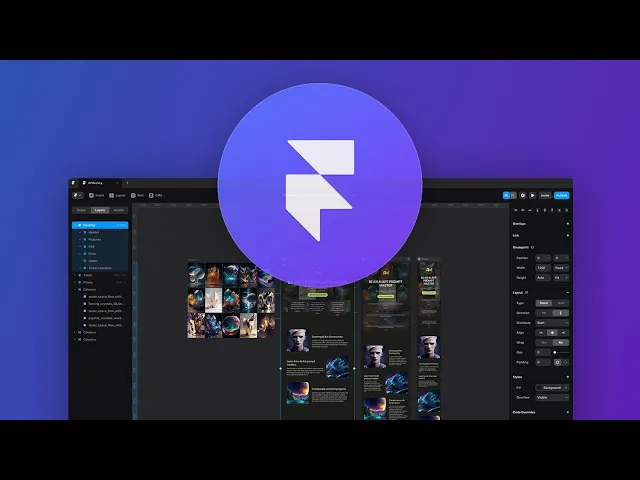Close the open project tab
Image resolution: width=640 pixels, height=480 pixels.
pos(117,183)
